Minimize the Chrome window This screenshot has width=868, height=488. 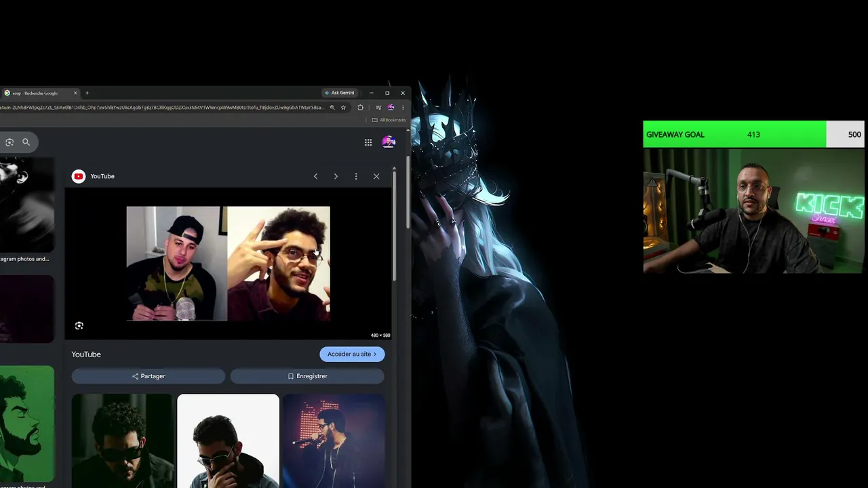pyautogui.click(x=371, y=93)
